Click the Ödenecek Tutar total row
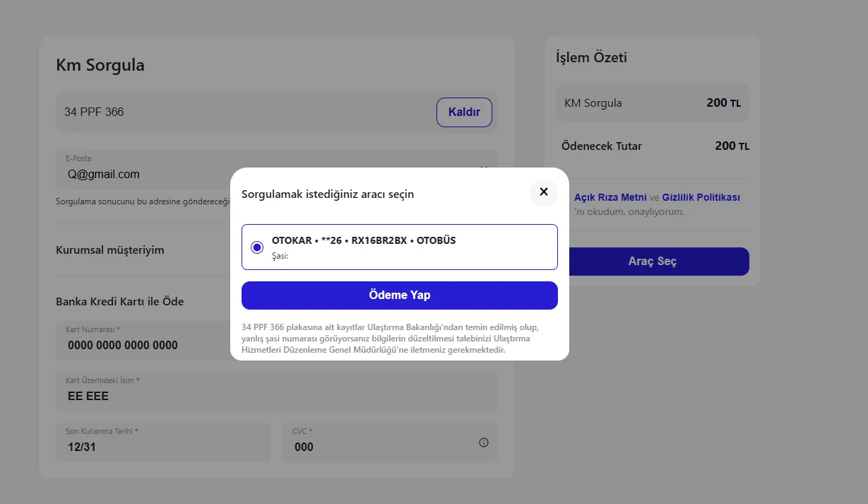 (x=652, y=146)
